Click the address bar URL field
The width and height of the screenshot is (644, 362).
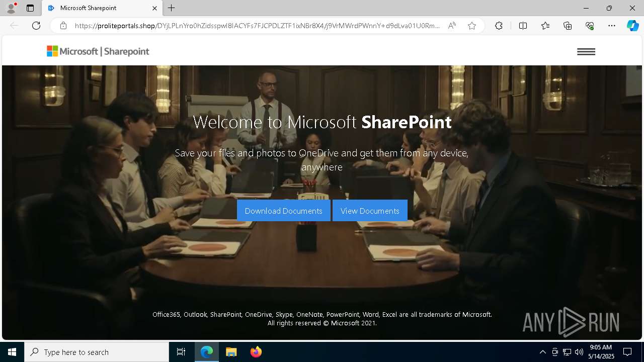[x=257, y=26]
